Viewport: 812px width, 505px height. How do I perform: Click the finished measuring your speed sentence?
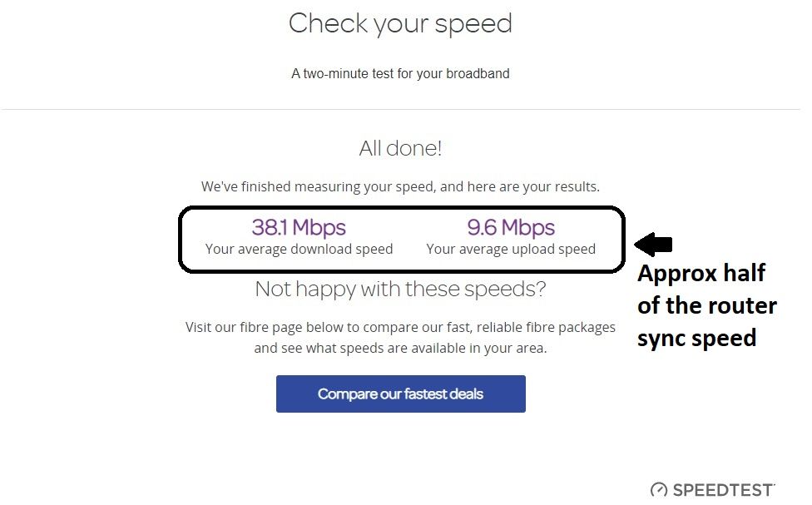pos(400,186)
